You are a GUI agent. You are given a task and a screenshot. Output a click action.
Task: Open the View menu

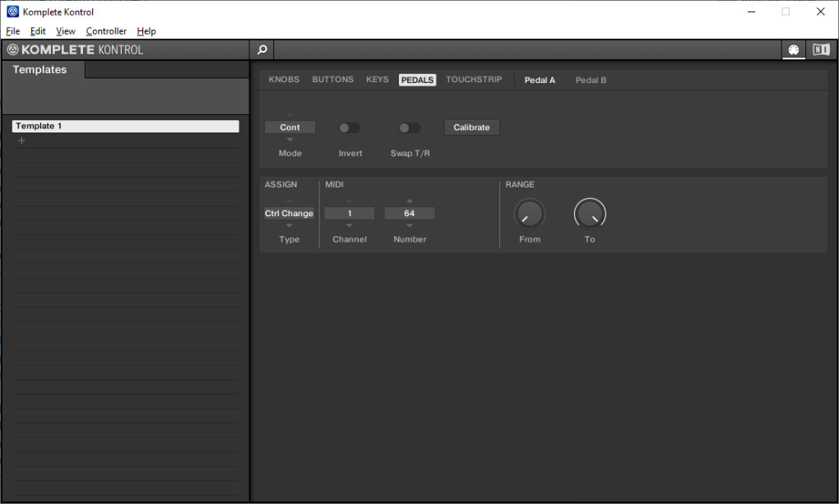[66, 31]
